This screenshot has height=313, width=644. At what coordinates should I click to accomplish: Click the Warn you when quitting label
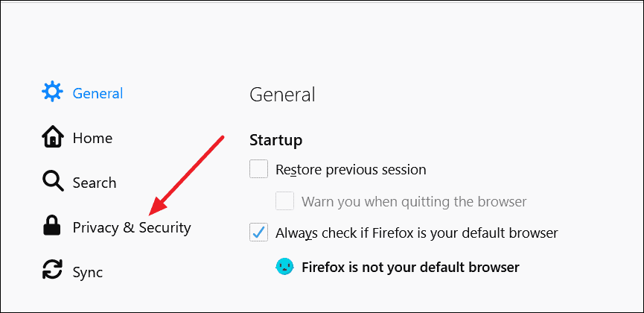(x=414, y=201)
